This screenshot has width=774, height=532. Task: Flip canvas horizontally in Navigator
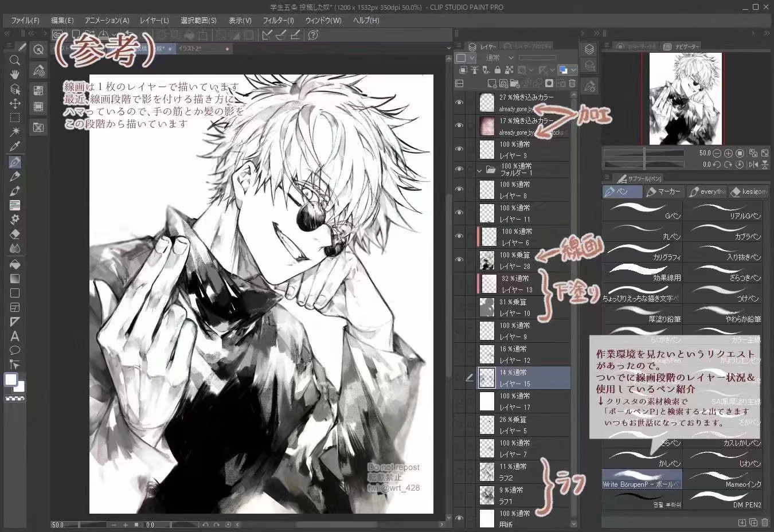(x=753, y=165)
